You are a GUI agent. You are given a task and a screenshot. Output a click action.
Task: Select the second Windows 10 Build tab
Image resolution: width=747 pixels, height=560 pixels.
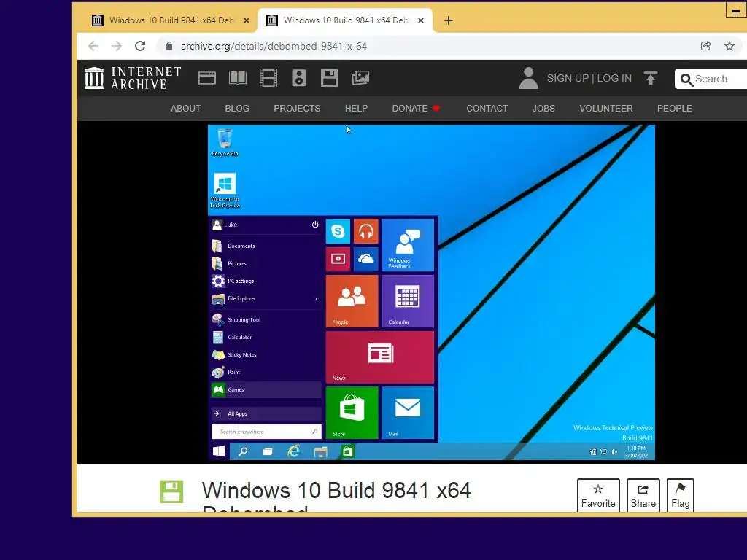coord(345,20)
